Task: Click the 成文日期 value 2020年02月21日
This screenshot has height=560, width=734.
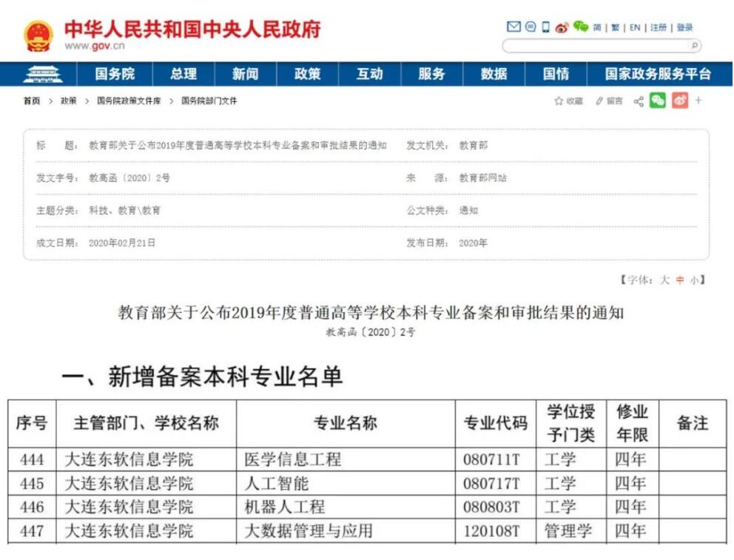Action: pyautogui.click(x=122, y=243)
